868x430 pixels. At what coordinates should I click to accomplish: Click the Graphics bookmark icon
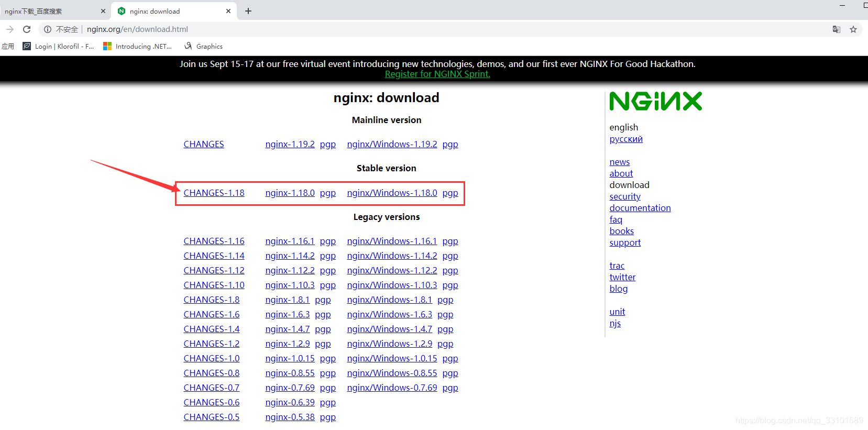pyautogui.click(x=188, y=46)
